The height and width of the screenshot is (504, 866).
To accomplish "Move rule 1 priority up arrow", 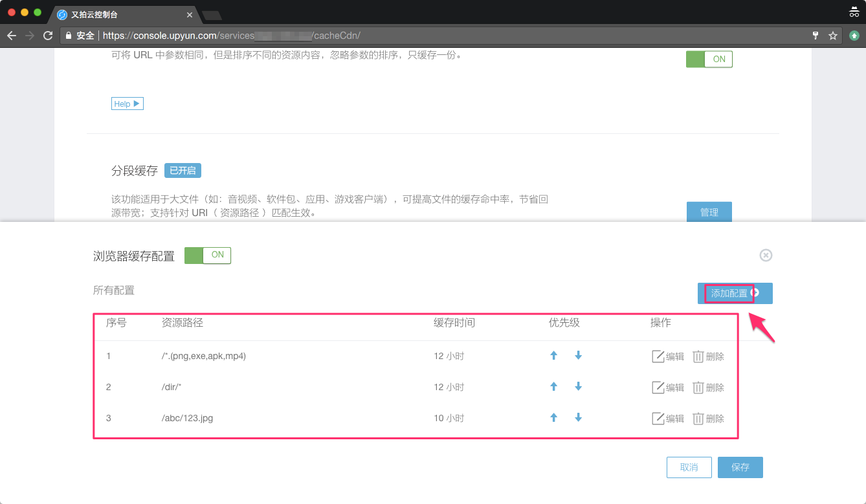I will click(553, 355).
